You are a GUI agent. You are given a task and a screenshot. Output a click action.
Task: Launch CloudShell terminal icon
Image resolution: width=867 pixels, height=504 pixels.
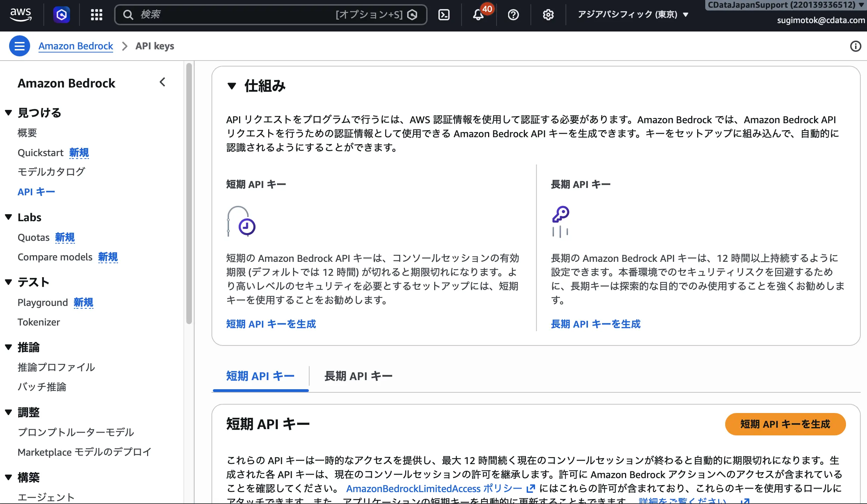(444, 15)
